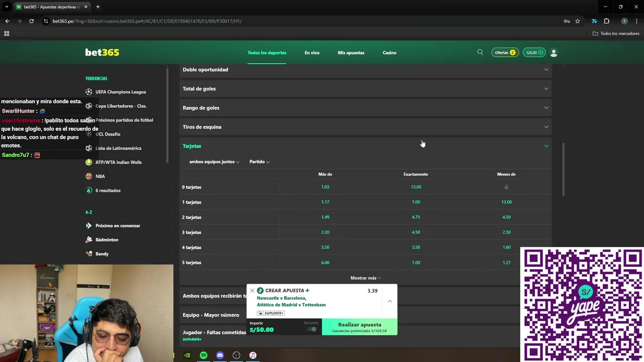Open the Chrome apps grid icon

[x=7, y=34]
